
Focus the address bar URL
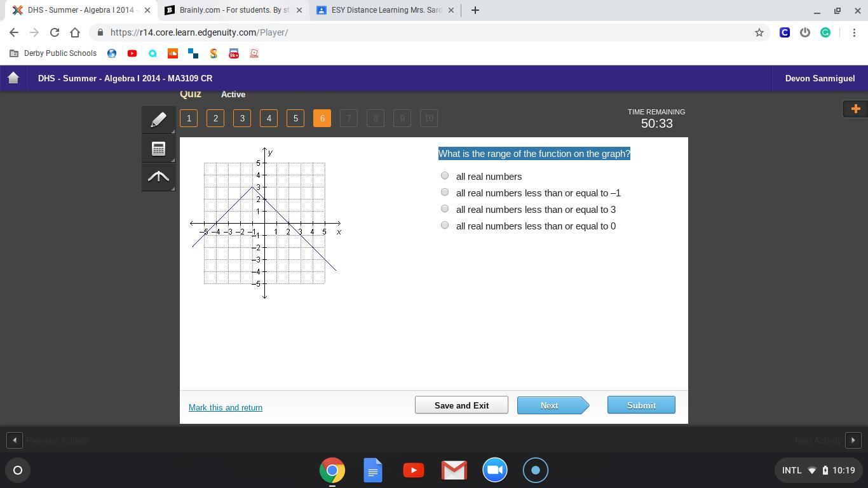tap(199, 32)
